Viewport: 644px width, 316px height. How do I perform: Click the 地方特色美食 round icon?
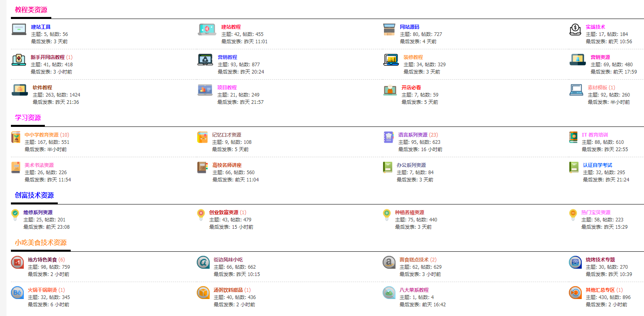(17, 262)
